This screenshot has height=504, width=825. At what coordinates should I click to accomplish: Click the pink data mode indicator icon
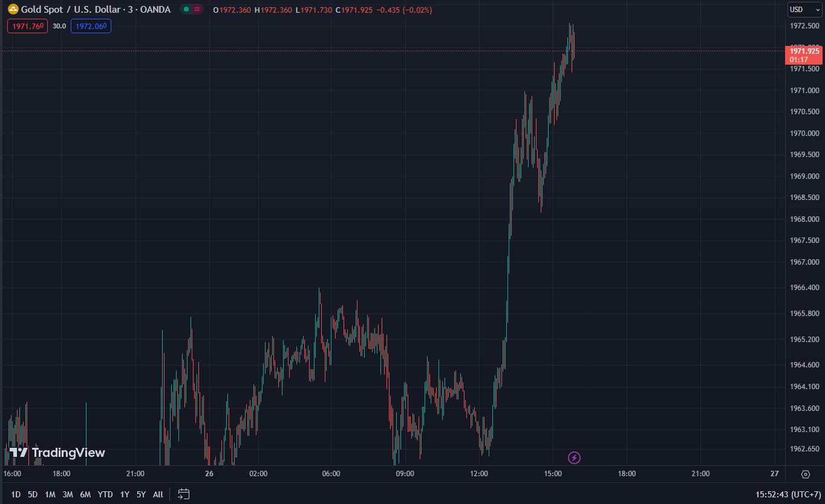click(x=197, y=10)
